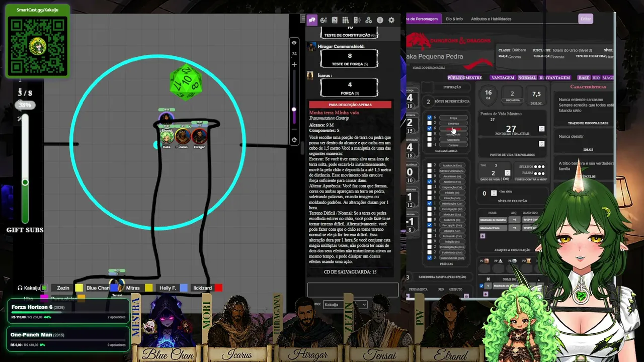Open the settings gear tab
644x362 pixels.
coord(391,20)
